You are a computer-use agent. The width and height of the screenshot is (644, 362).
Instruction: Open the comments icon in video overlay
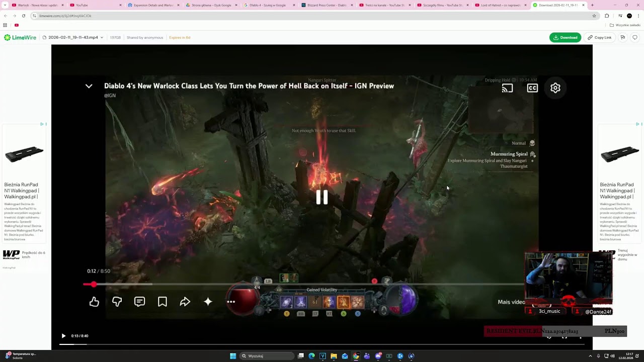pyautogui.click(x=139, y=302)
